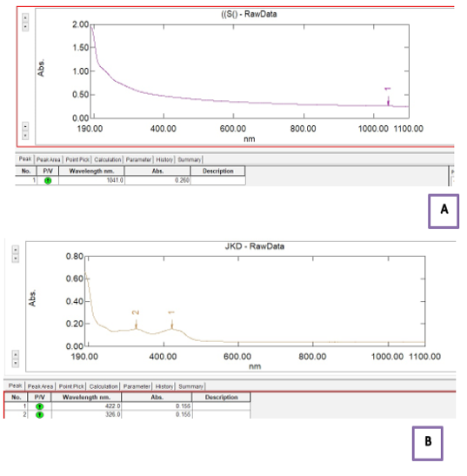Click Description header in ((S() peak table
The height and width of the screenshot is (476, 467).
[218, 171]
